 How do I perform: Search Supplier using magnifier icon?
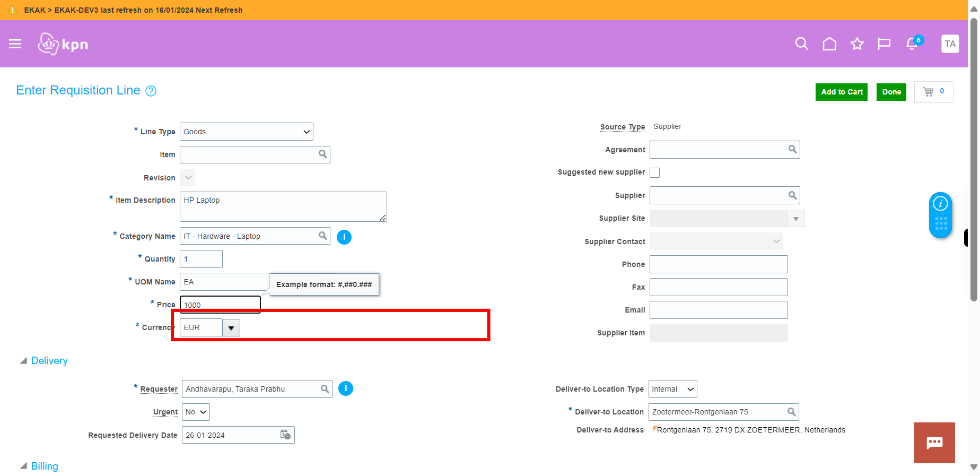click(x=792, y=195)
